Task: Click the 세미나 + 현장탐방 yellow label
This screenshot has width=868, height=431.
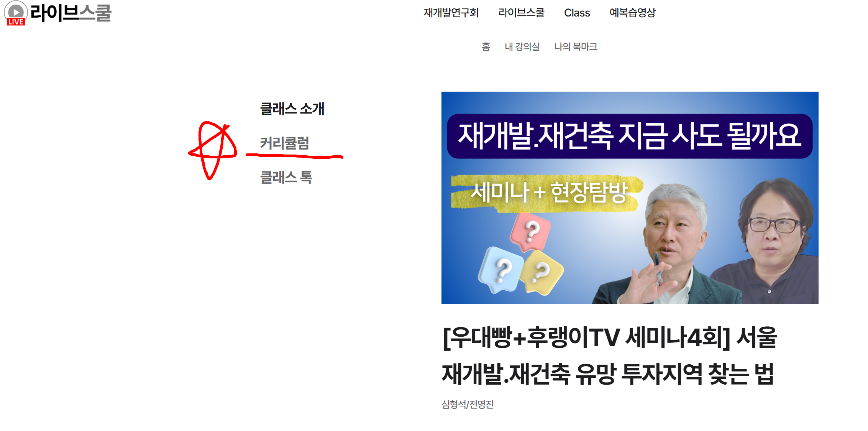Action: [x=547, y=193]
